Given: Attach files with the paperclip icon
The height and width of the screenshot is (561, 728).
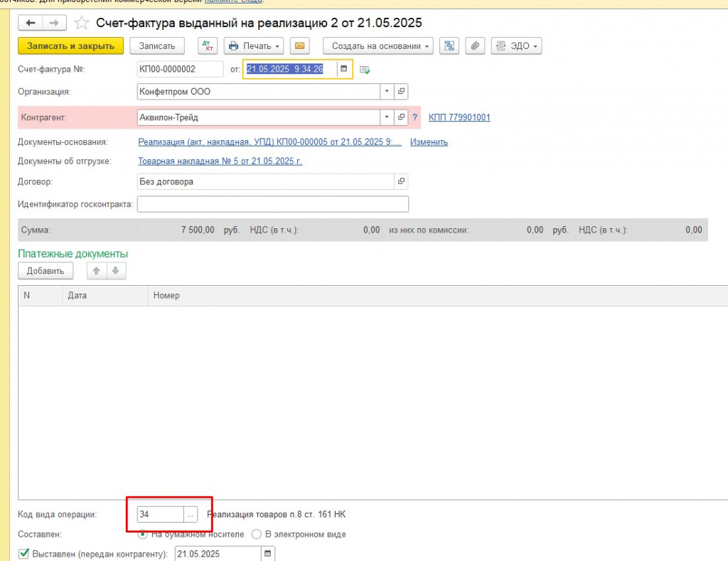Looking at the screenshot, I should [475, 46].
